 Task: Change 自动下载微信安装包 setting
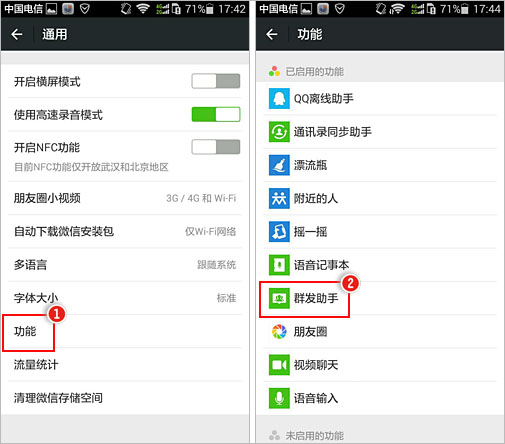point(125,231)
